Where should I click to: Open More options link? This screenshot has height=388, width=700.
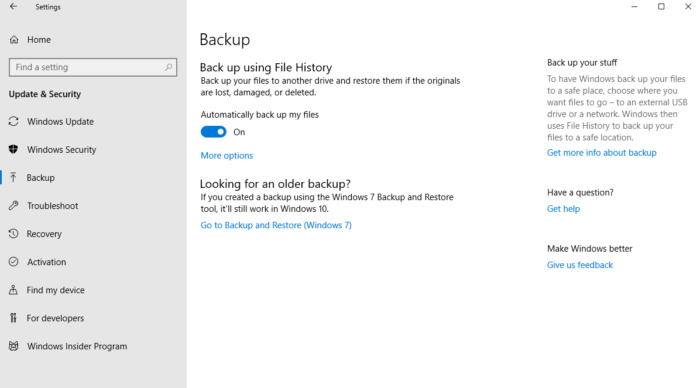click(227, 155)
